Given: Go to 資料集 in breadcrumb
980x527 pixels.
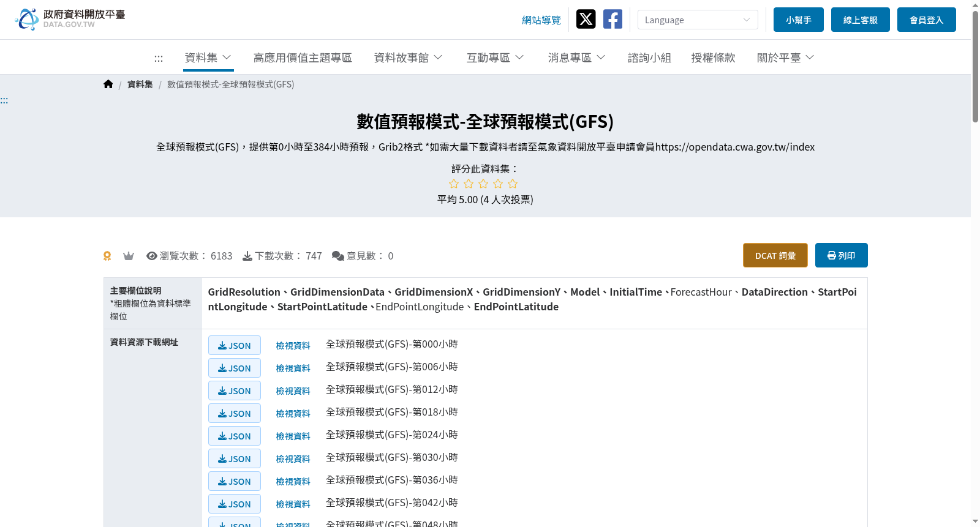Looking at the screenshot, I should pyautogui.click(x=140, y=84).
